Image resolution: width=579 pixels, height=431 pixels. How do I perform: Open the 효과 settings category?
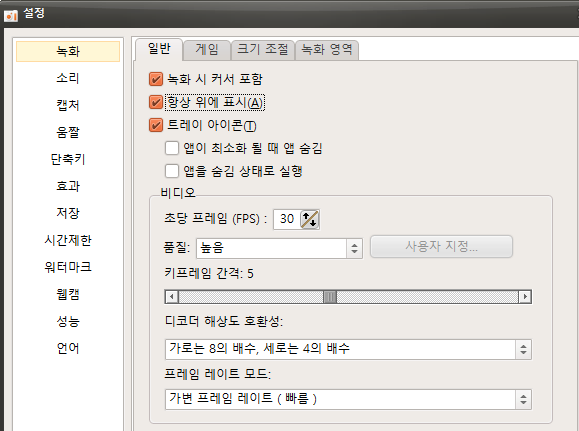click(68, 186)
